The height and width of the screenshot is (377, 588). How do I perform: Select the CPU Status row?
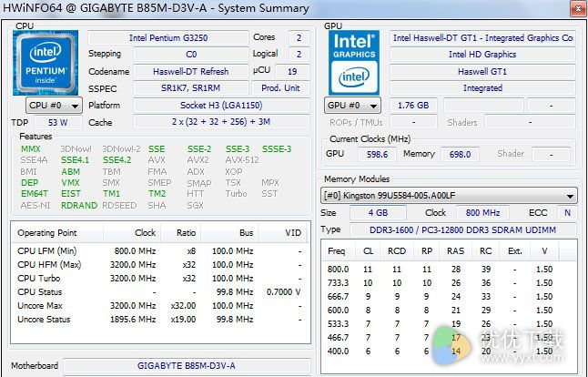click(x=160, y=292)
